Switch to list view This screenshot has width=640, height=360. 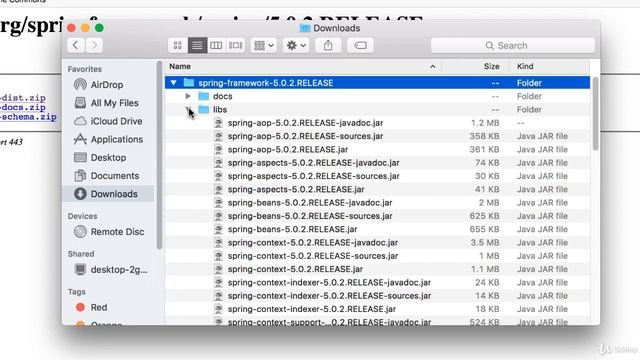197,45
